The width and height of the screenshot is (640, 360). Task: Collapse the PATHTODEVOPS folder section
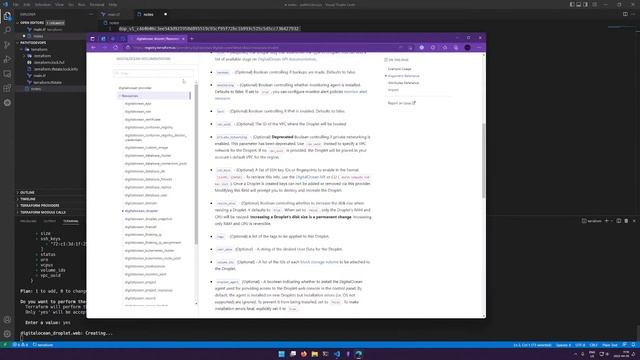(33, 42)
